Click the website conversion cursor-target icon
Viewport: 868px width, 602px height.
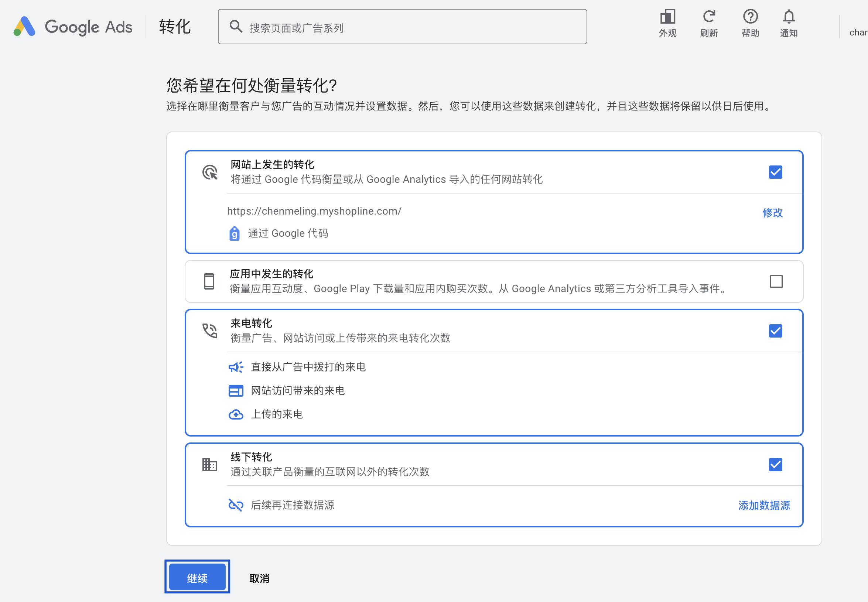click(x=210, y=172)
